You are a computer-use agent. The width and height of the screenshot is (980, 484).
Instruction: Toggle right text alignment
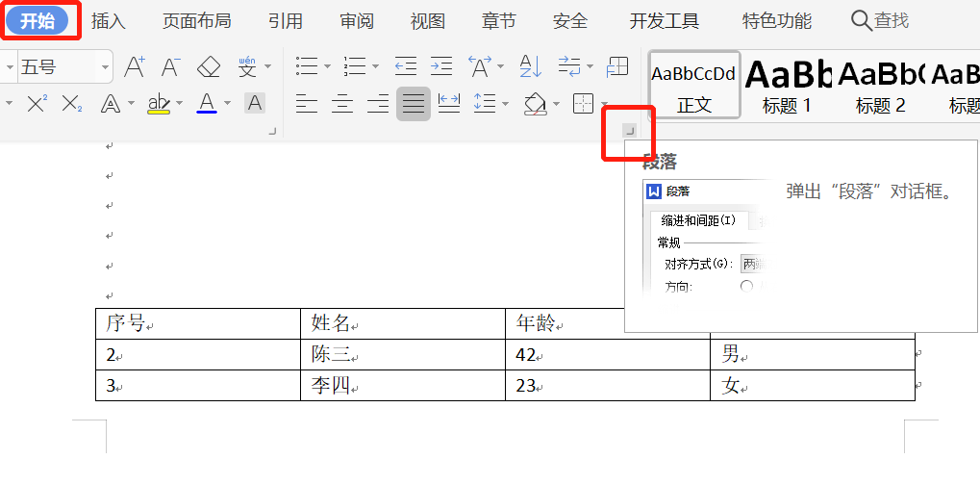click(x=378, y=103)
